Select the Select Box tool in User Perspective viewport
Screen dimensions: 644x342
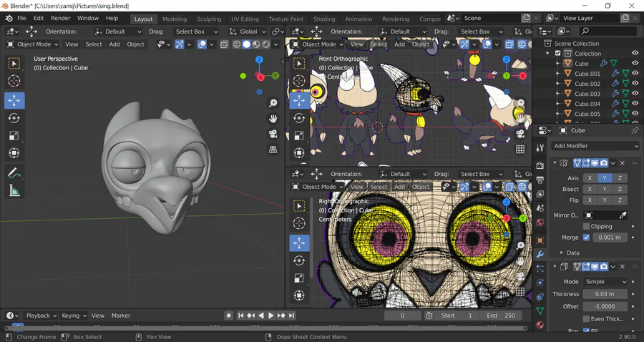14,63
